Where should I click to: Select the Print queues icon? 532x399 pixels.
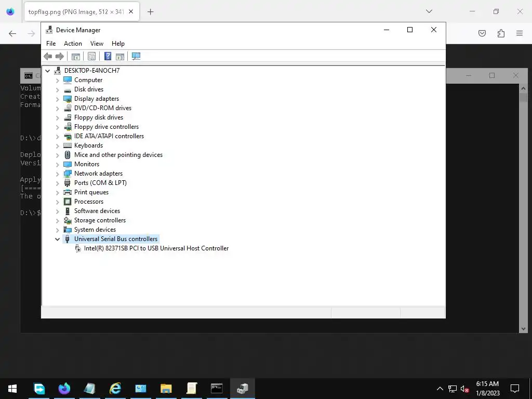tap(68, 192)
